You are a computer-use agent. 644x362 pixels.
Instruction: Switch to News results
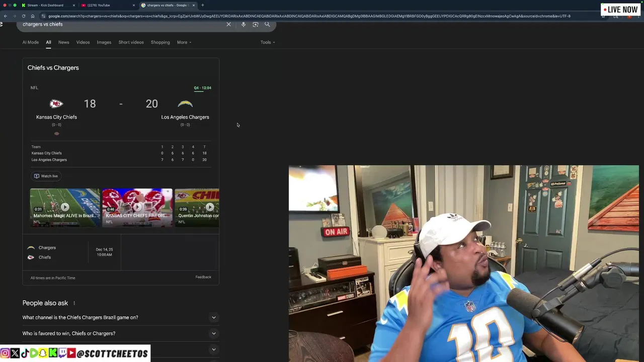[x=63, y=42]
